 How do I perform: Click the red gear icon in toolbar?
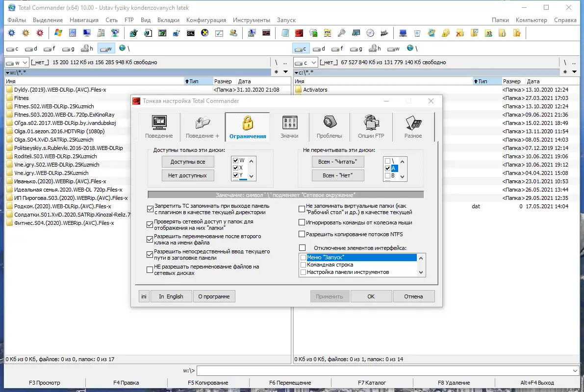coord(40,33)
